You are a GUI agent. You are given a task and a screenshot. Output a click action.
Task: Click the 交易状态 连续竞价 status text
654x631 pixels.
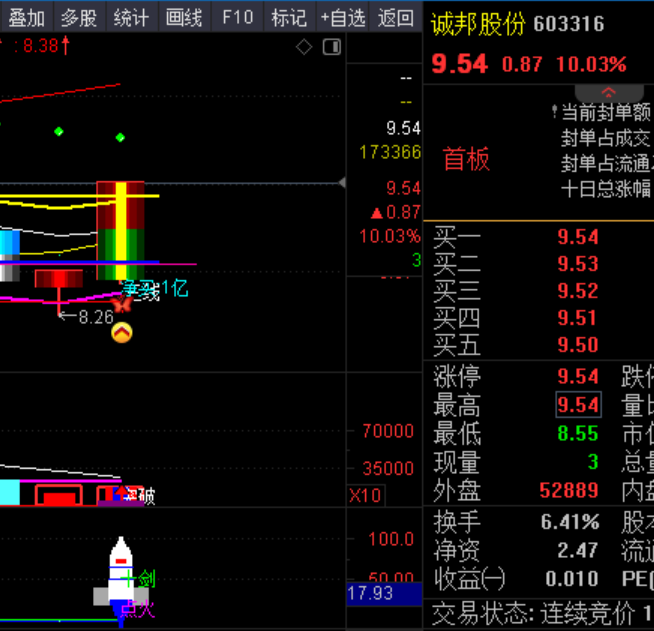click(x=533, y=614)
